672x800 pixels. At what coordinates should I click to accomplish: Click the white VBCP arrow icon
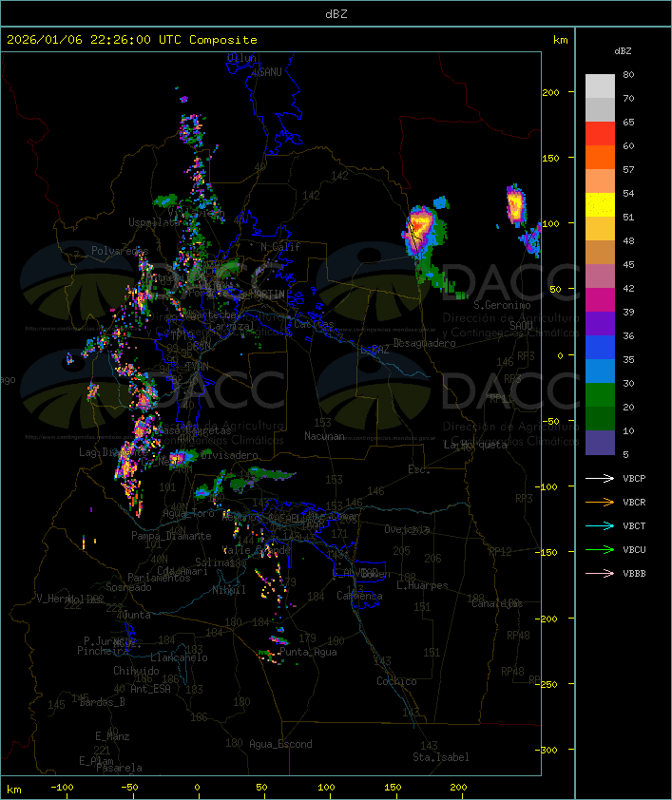pyautogui.click(x=600, y=478)
